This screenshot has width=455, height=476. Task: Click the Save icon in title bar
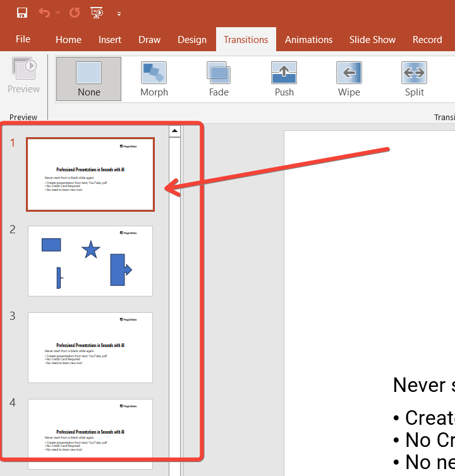click(22, 13)
